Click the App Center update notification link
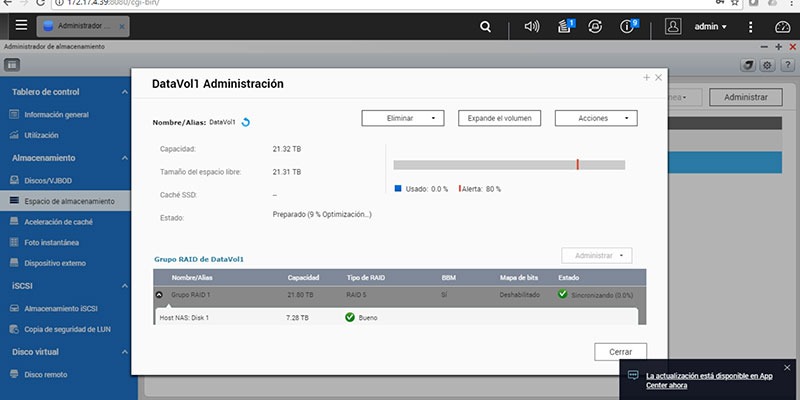 tap(709, 381)
